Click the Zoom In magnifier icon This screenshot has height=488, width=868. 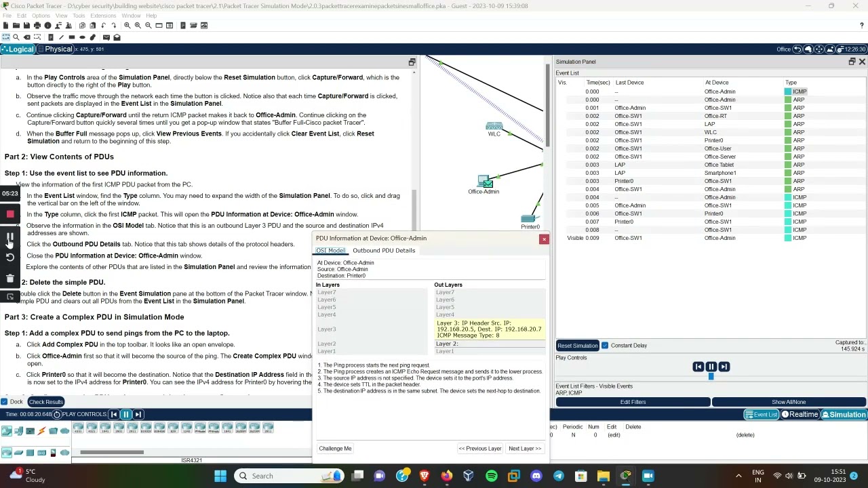point(127,26)
